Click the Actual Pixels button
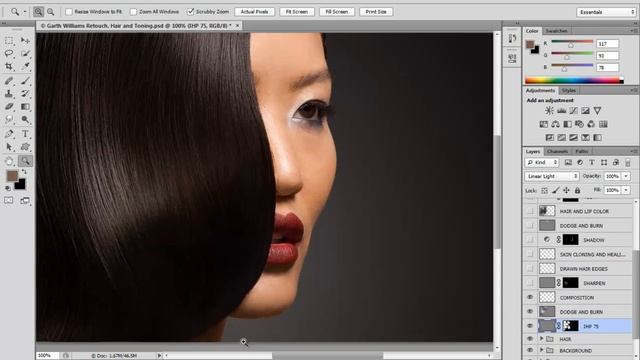This screenshot has height=360, width=640. (x=254, y=12)
